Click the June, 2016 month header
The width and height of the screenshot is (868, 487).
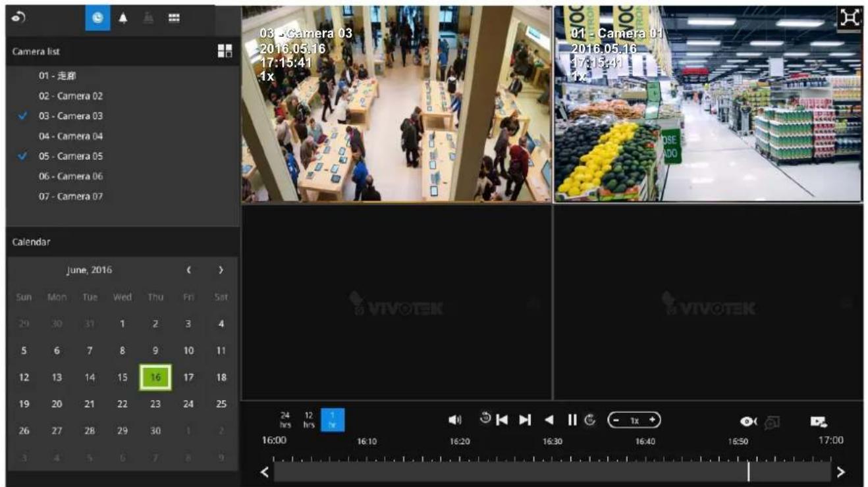click(x=89, y=270)
